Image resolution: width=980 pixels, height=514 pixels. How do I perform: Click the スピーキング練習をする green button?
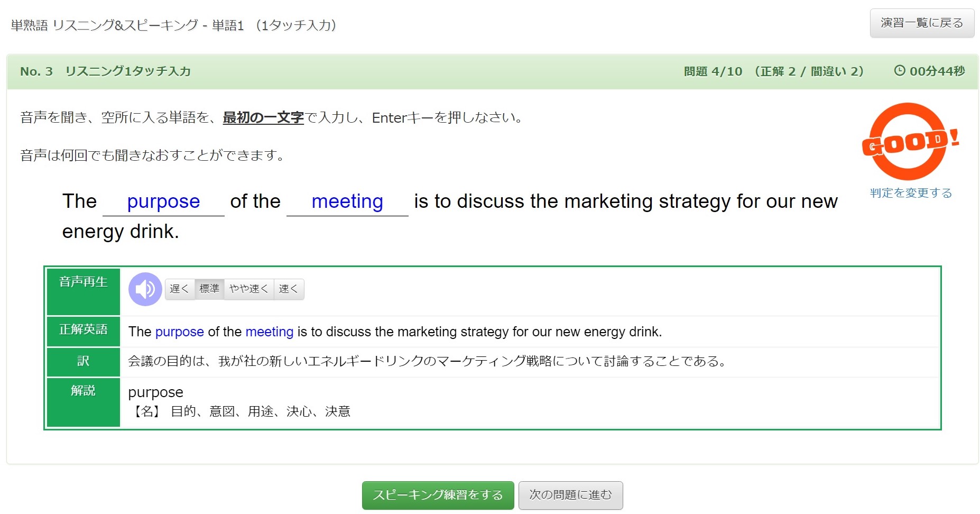(438, 495)
